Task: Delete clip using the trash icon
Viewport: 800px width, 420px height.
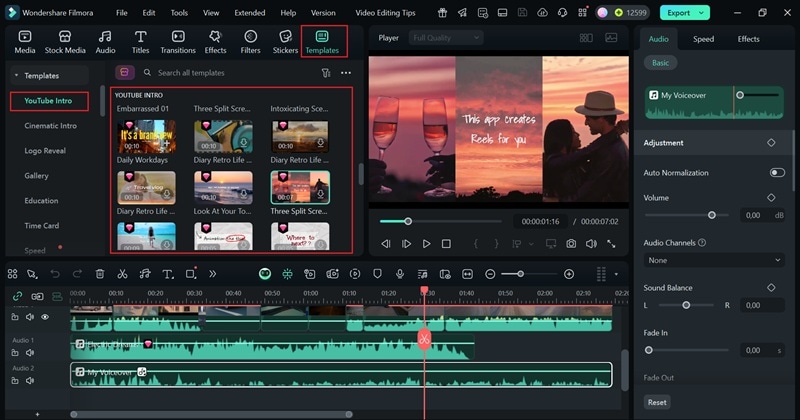Action: point(100,274)
